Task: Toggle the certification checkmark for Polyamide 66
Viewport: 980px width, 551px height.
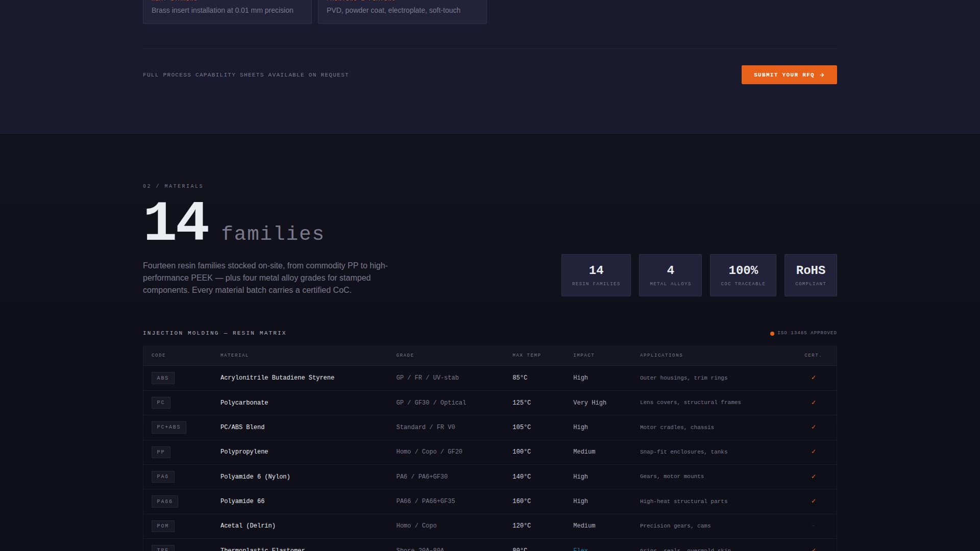Action: click(813, 501)
